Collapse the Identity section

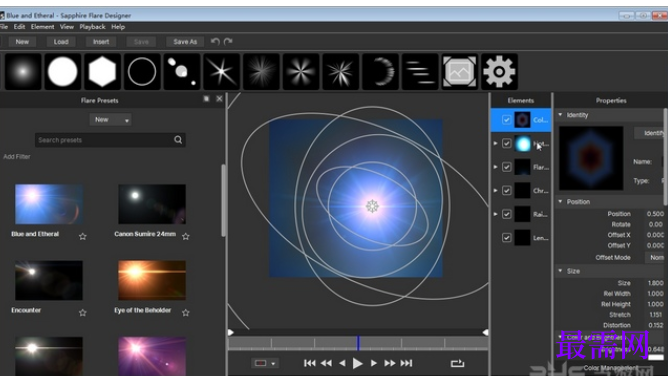click(x=561, y=115)
